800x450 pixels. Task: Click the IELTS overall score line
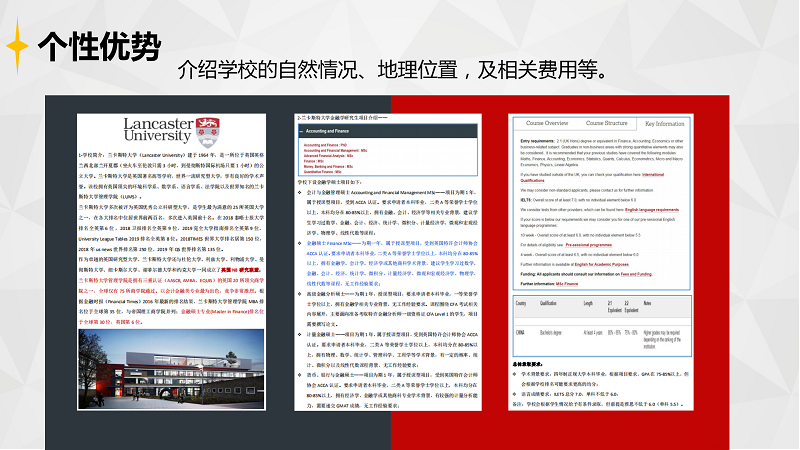(578, 200)
